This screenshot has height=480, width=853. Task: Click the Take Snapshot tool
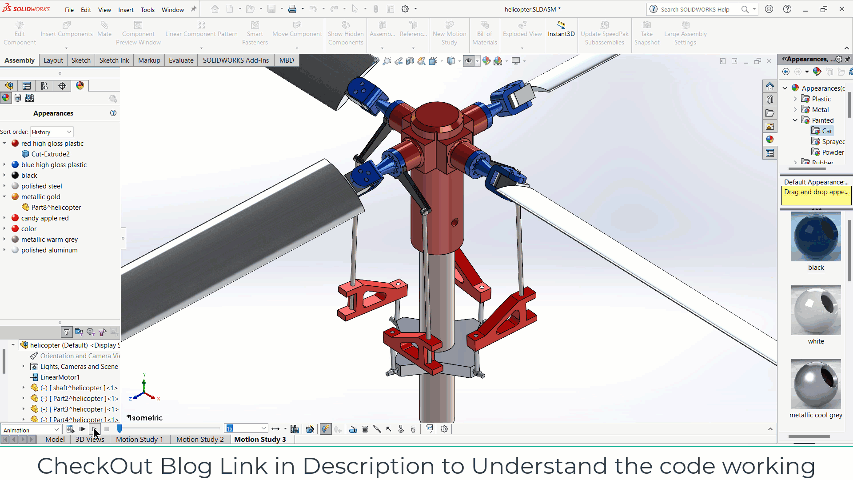coord(647,33)
